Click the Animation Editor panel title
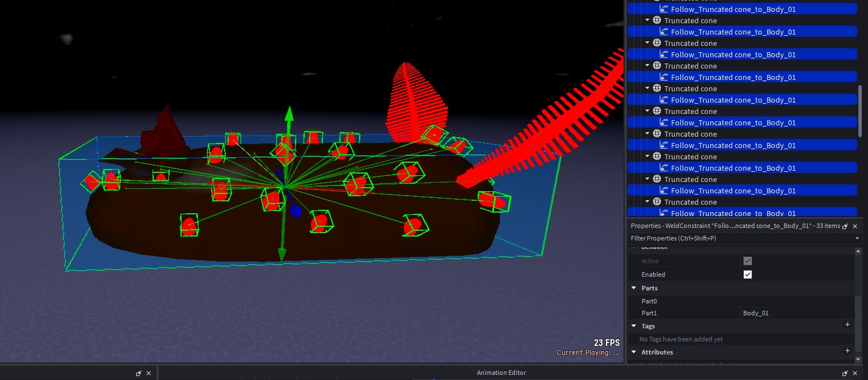This screenshot has width=868, height=380. tap(502, 373)
